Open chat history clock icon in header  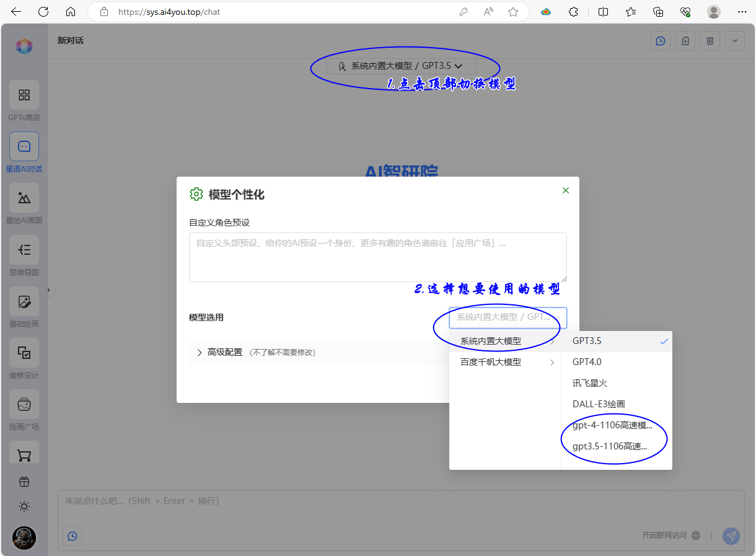[x=661, y=41]
